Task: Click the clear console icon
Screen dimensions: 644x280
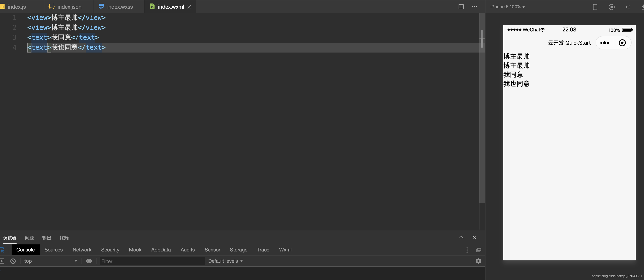Action: tap(13, 261)
